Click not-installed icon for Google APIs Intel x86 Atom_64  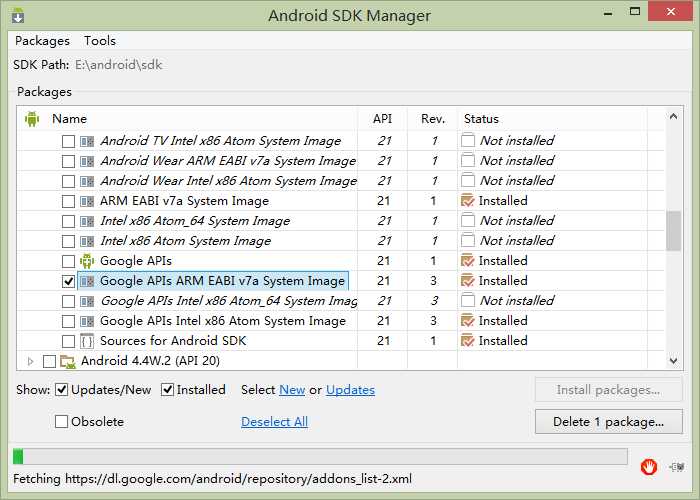pos(467,300)
